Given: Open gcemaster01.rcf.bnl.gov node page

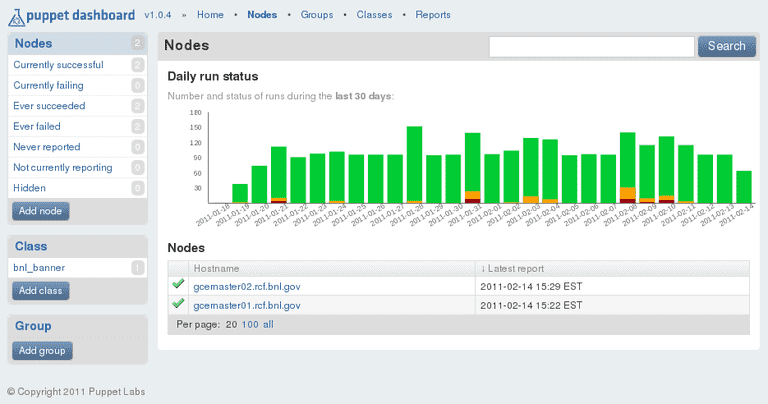Looking at the screenshot, I should [x=247, y=306].
